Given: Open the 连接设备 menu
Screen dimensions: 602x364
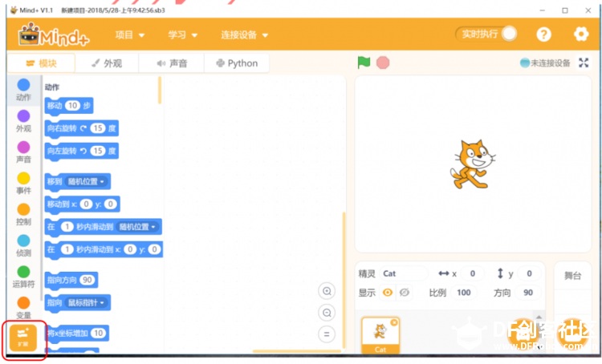Looking at the screenshot, I should click(x=244, y=35).
